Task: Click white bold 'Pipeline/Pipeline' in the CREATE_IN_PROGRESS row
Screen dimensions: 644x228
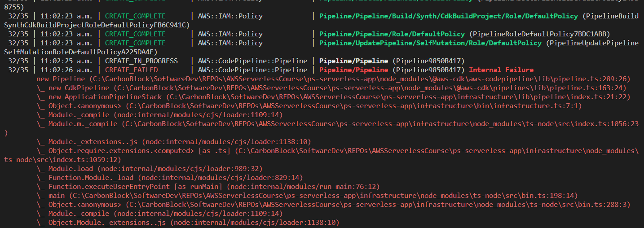Action: pos(353,61)
